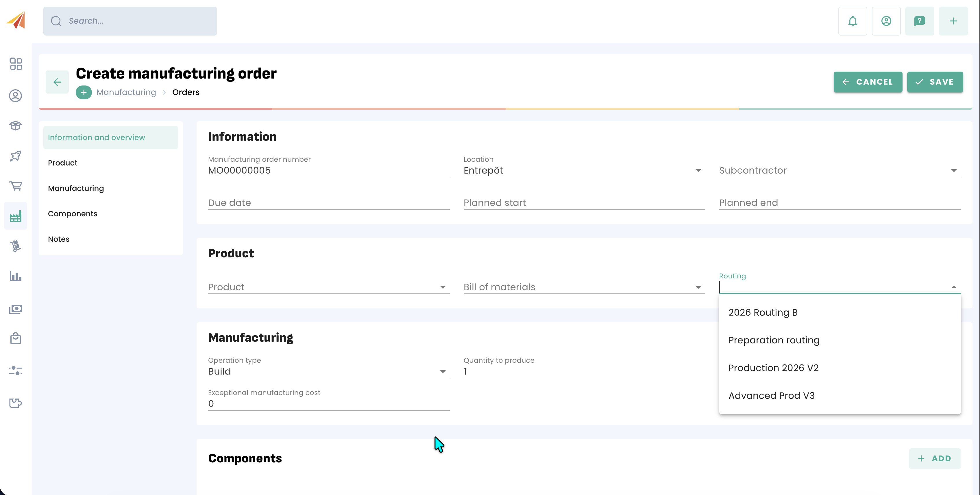The height and width of the screenshot is (495, 980).
Task: Click the plus icon in top bar
Action: [953, 21]
